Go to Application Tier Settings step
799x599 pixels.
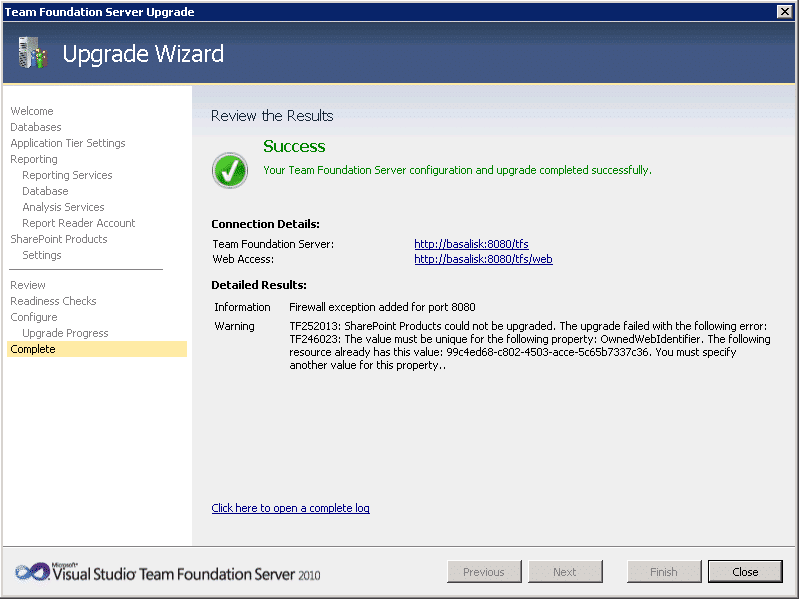[x=68, y=143]
